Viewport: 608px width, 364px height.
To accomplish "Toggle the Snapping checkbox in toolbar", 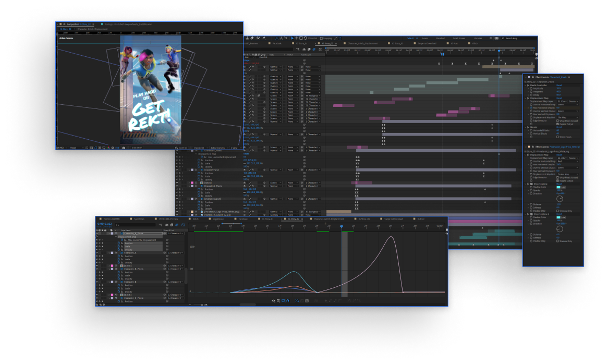I will point(321,39).
